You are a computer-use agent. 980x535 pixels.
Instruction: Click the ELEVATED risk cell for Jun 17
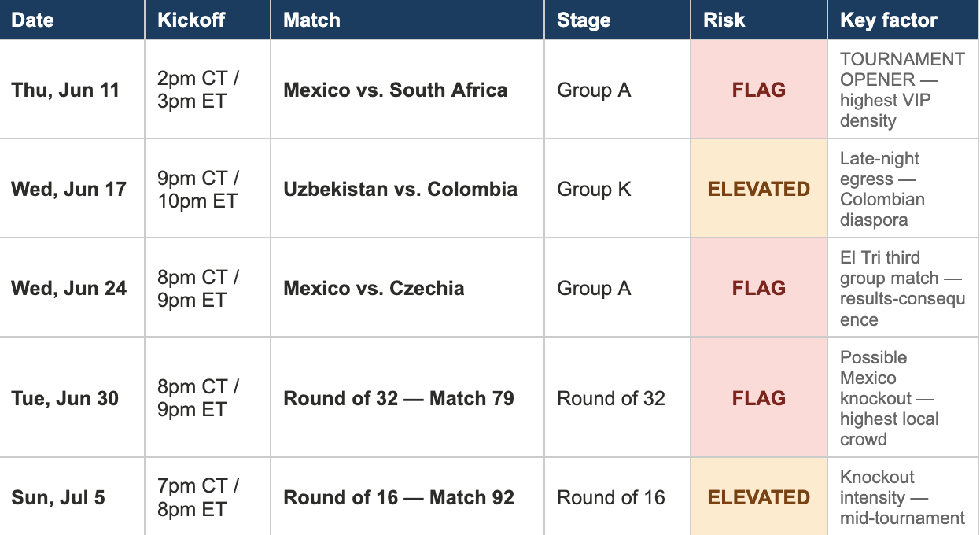coord(759,189)
